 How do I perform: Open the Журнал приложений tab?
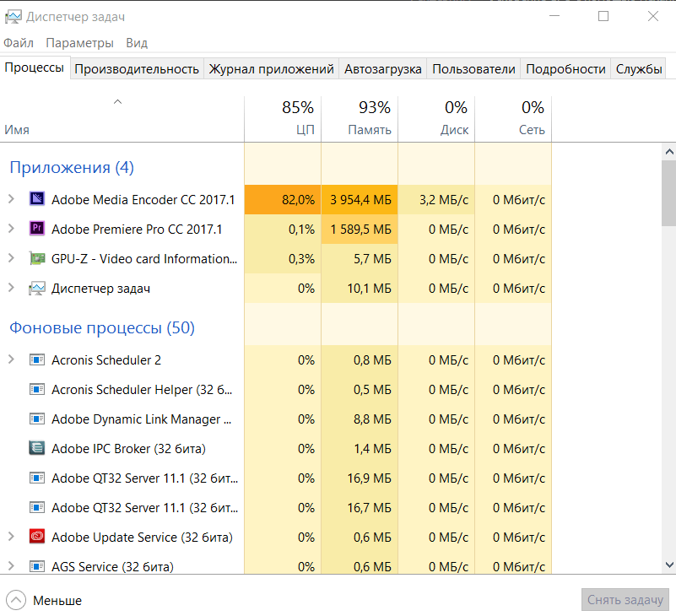point(271,69)
